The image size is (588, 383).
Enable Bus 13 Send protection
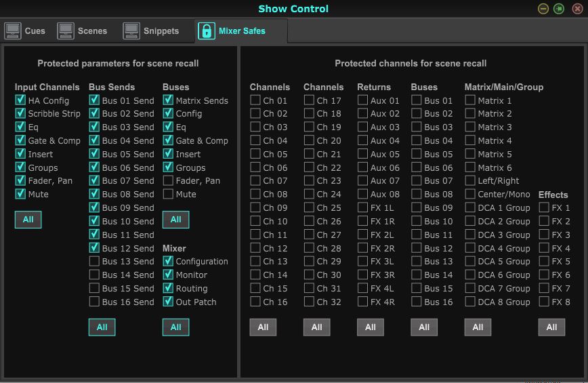click(94, 261)
